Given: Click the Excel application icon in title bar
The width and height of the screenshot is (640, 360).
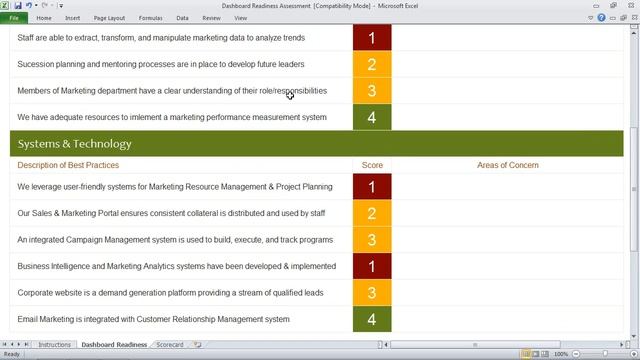Looking at the screenshot, I should pos(4,5).
